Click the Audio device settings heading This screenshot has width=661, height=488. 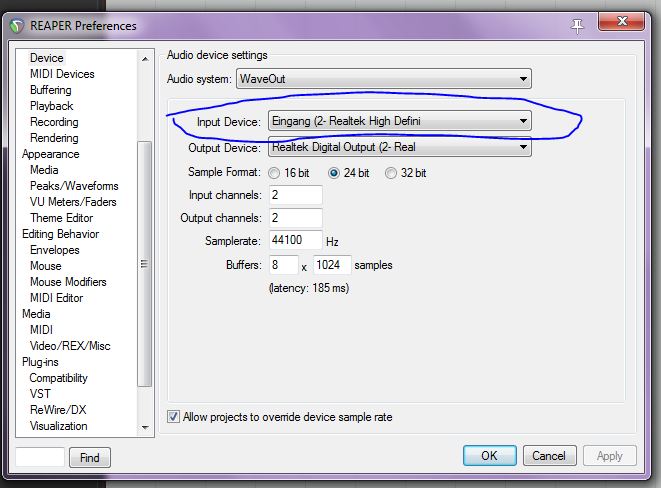(217, 55)
